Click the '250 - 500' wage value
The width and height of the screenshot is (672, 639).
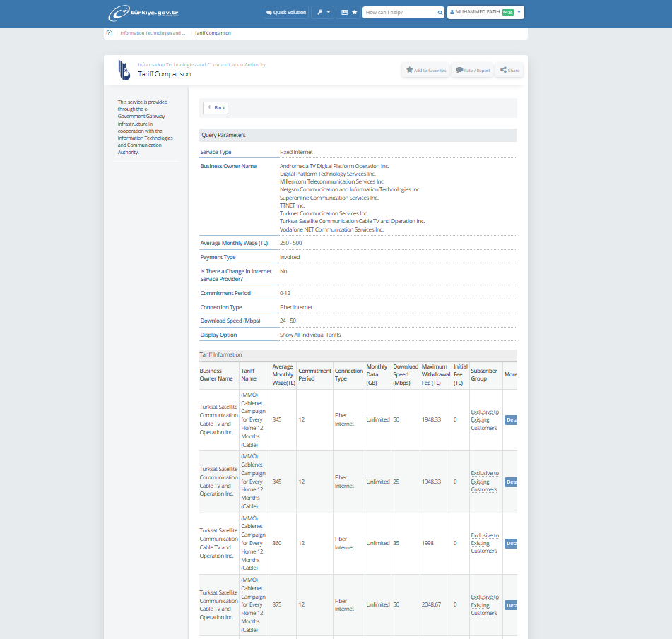(x=290, y=244)
